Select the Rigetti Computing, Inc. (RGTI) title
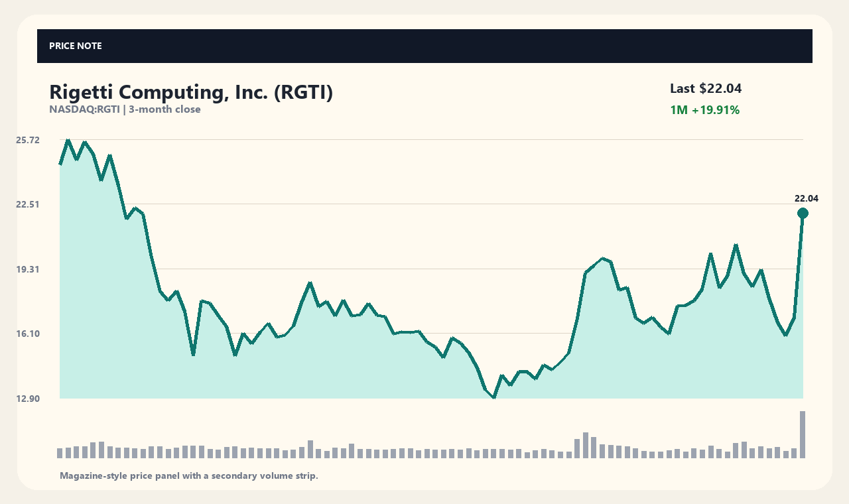 point(191,92)
